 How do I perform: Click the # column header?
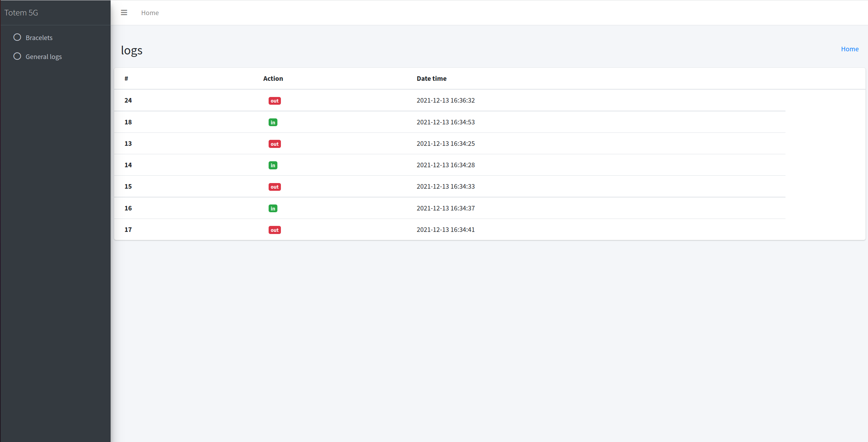pyautogui.click(x=126, y=78)
